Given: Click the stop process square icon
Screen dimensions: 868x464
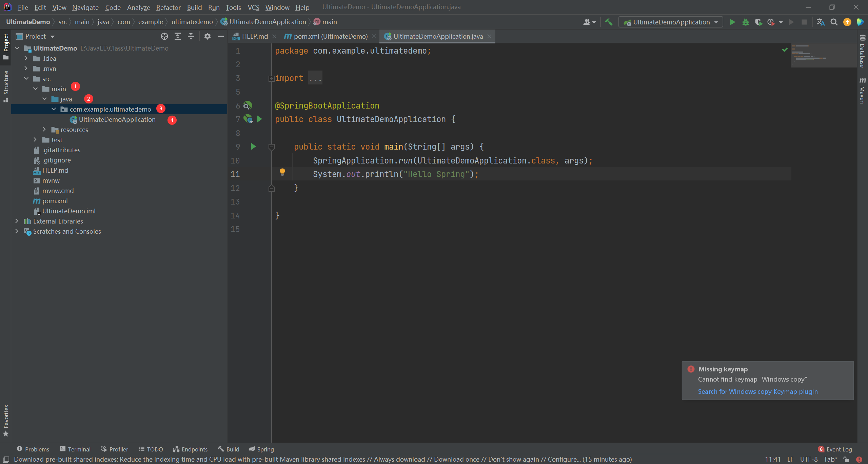Looking at the screenshot, I should click(804, 22).
